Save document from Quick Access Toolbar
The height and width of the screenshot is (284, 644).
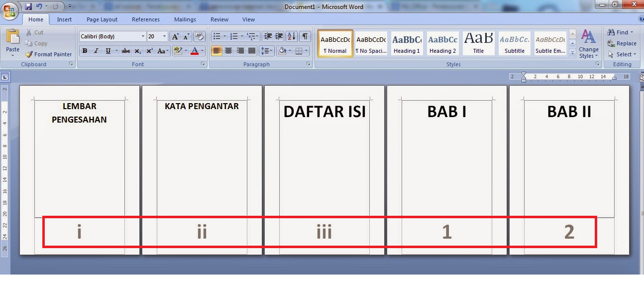point(28,6)
